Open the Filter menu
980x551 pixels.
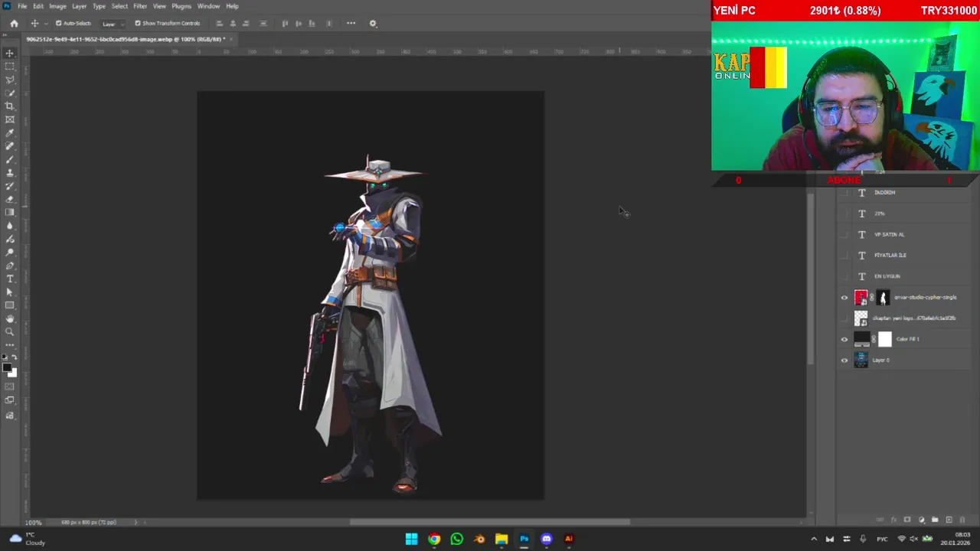140,6
